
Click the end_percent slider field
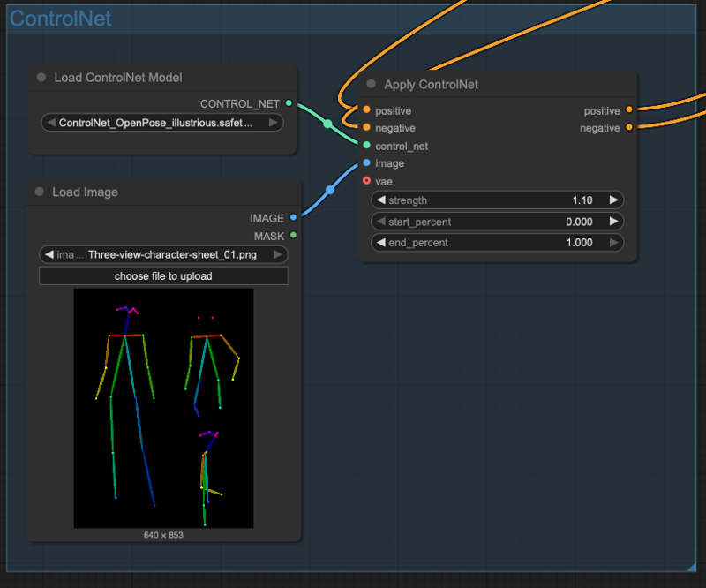pyautogui.click(x=497, y=243)
